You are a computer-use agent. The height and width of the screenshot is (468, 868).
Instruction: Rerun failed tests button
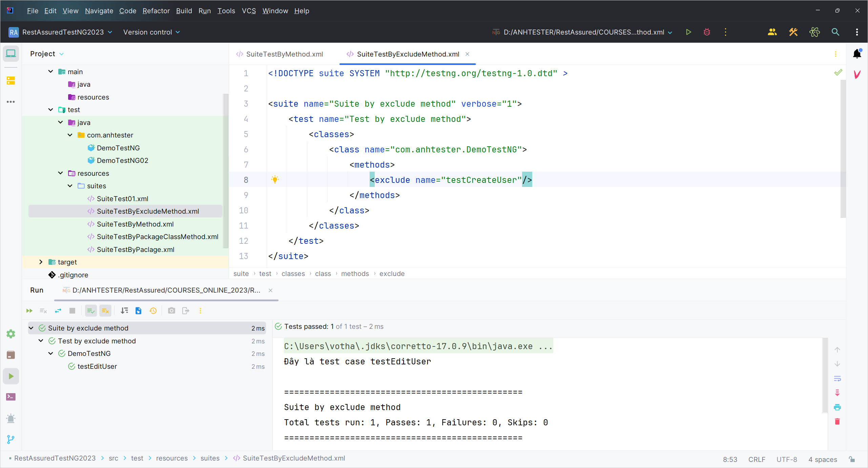(43, 311)
